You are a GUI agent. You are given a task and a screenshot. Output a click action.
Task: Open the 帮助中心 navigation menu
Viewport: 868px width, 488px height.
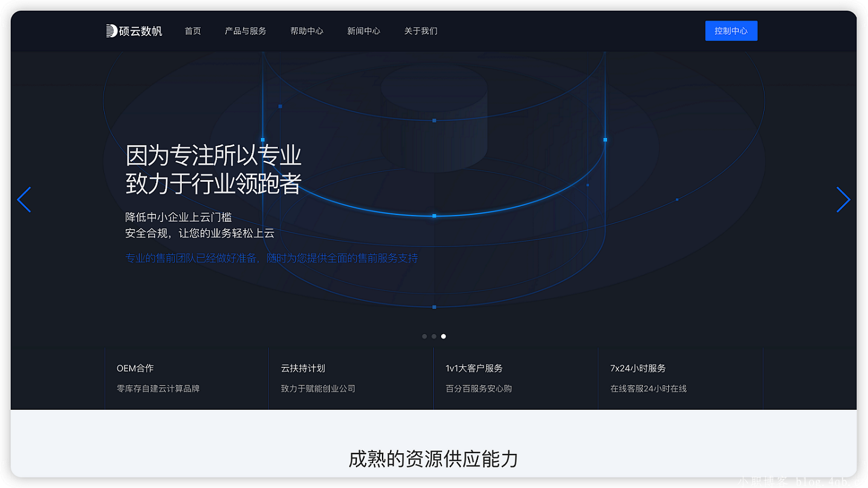click(307, 31)
